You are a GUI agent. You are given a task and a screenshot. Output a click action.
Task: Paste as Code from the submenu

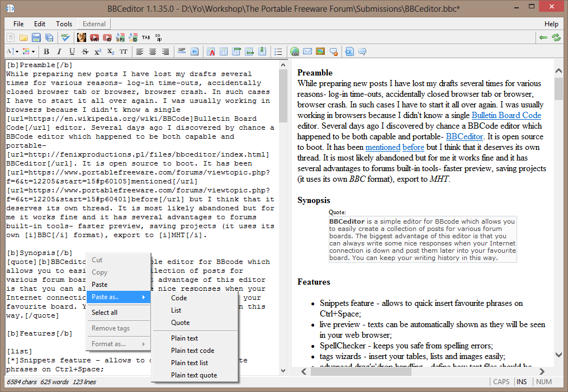point(195,298)
